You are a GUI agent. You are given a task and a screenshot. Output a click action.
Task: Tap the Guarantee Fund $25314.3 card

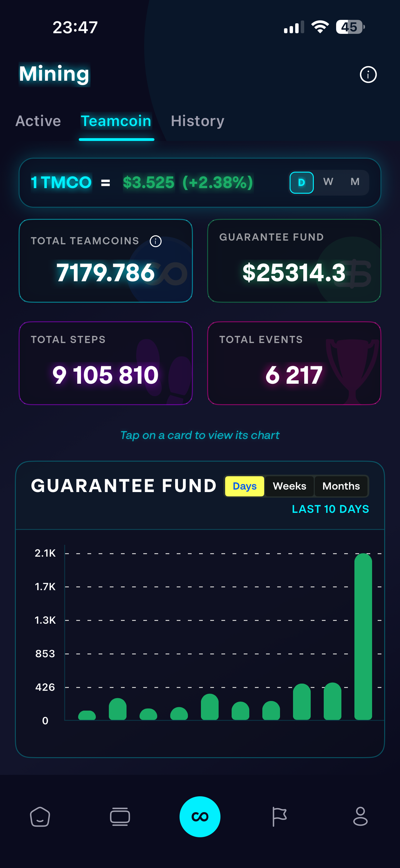[294, 261]
